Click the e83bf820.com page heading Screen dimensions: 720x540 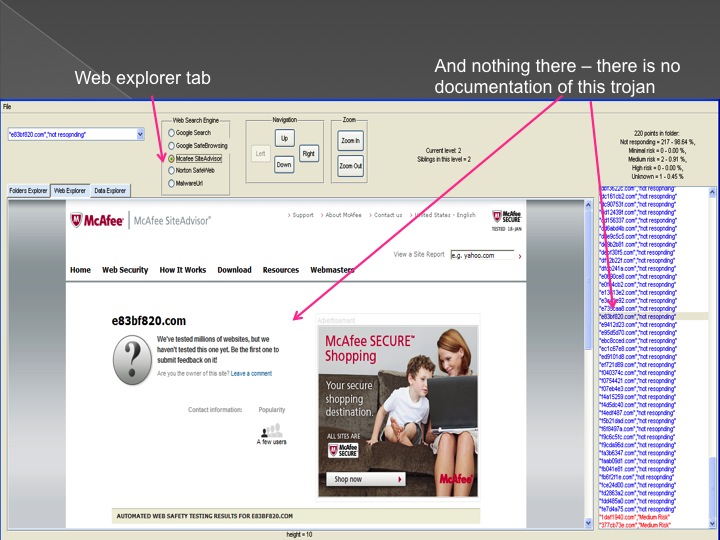(149, 321)
